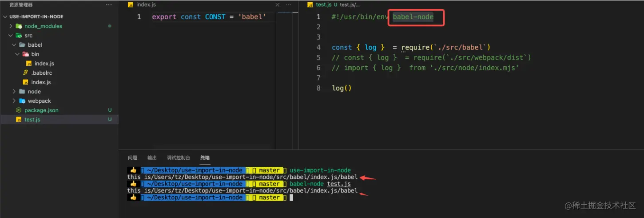Click the test.js breadcrumb path
Screen dimensions: 644x218
(x=350, y=5)
